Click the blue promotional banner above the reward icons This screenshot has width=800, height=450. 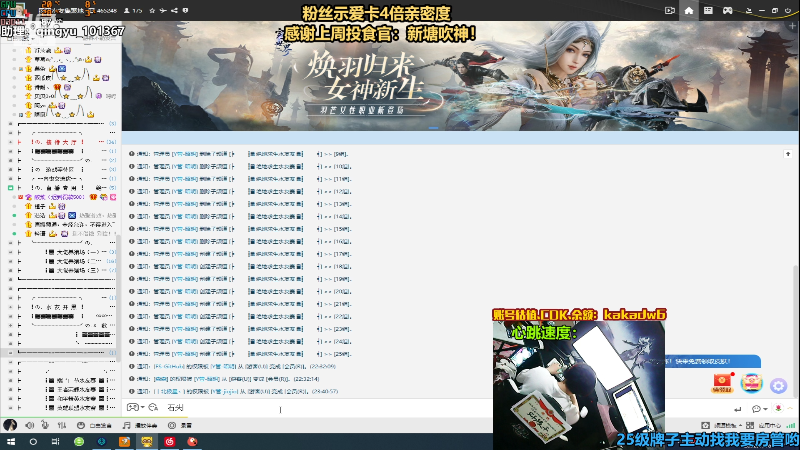pyautogui.click(x=712, y=361)
